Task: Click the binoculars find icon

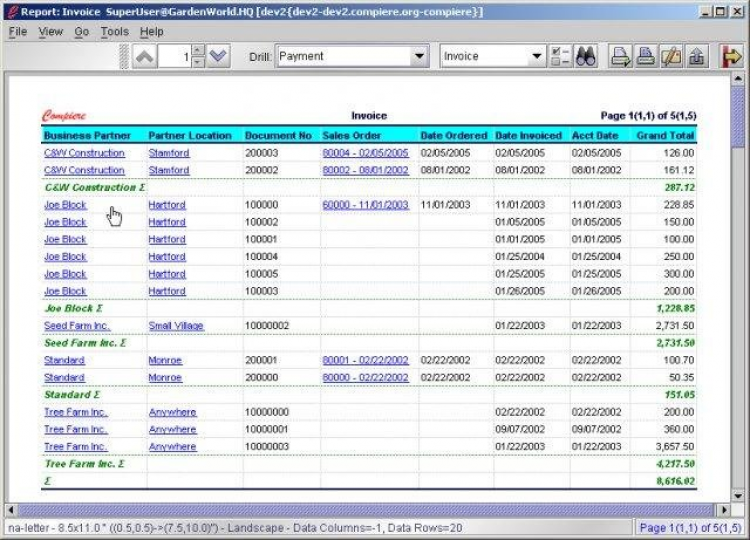Action: point(585,56)
